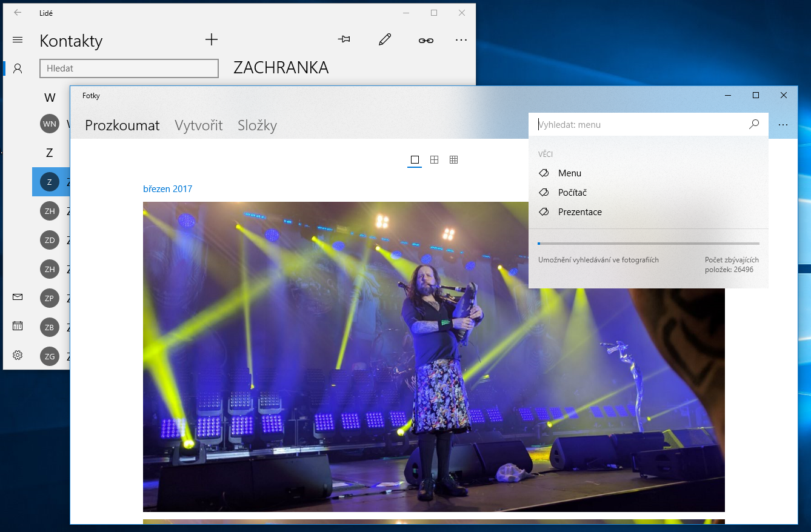Click the photo indexing progress bar
Image resolution: width=811 pixels, height=532 pixels.
pyautogui.click(x=648, y=244)
